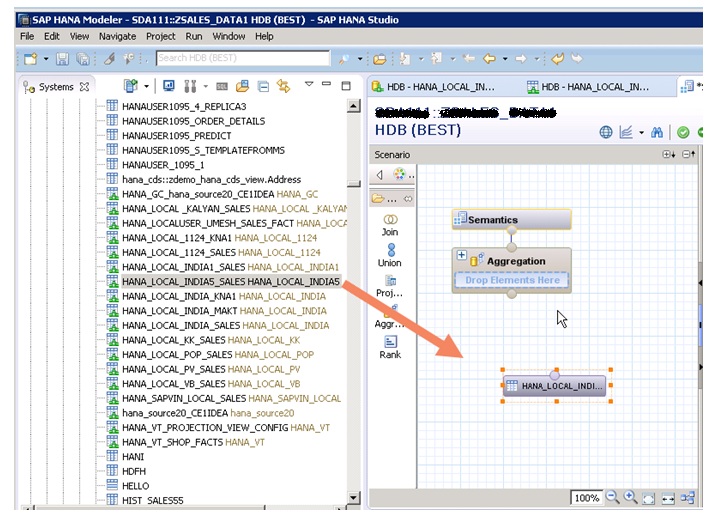724x522 pixels.
Task: Click Drop Elements Here area
Action: 512,280
